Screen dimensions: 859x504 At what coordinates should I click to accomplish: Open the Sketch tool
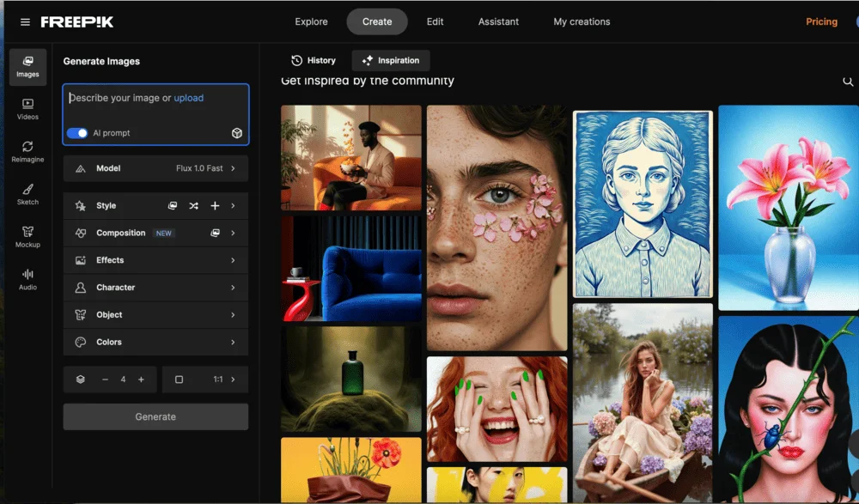point(27,194)
